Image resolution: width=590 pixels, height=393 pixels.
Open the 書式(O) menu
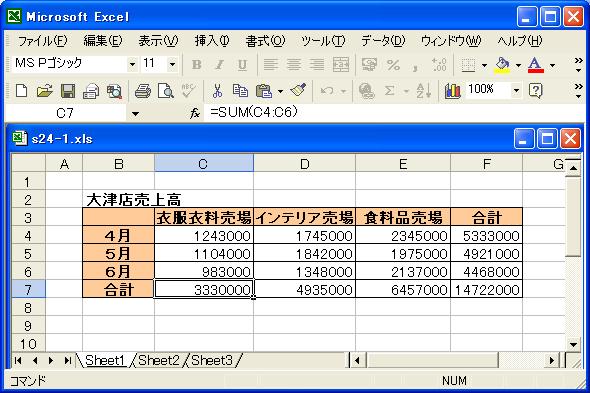[265, 41]
